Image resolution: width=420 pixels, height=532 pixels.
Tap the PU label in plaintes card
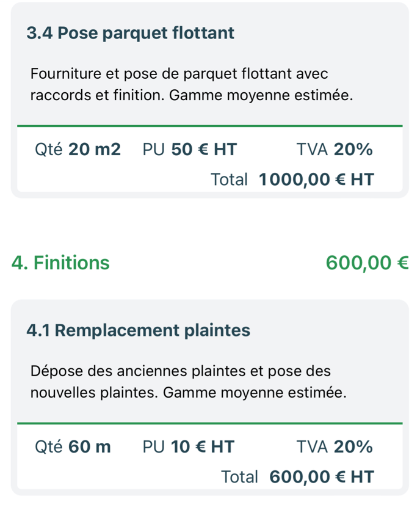click(153, 447)
